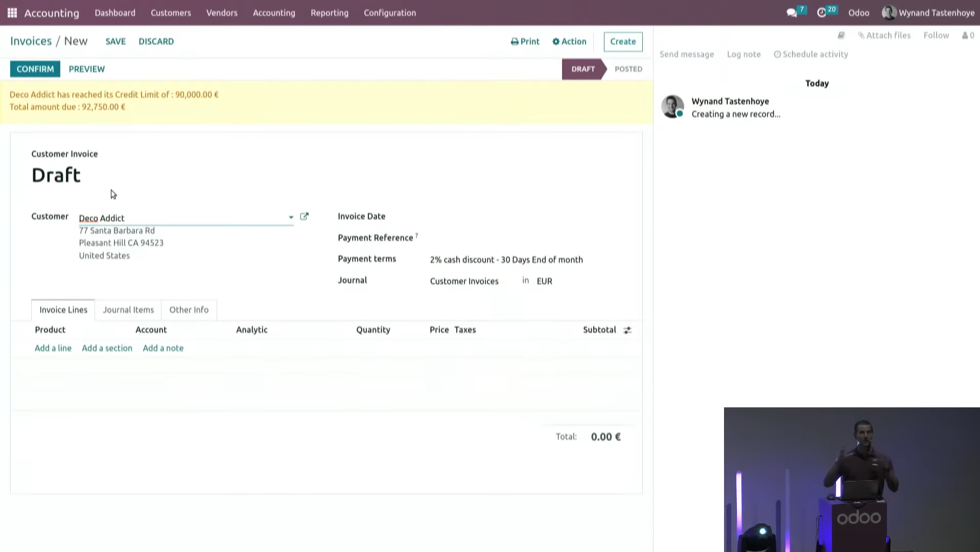Click Add a note link

point(163,348)
